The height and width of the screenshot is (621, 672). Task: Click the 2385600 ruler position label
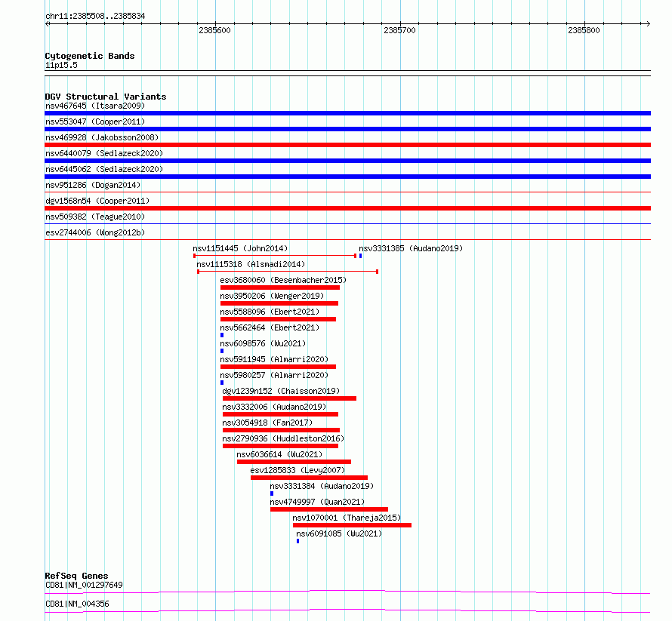(x=214, y=30)
